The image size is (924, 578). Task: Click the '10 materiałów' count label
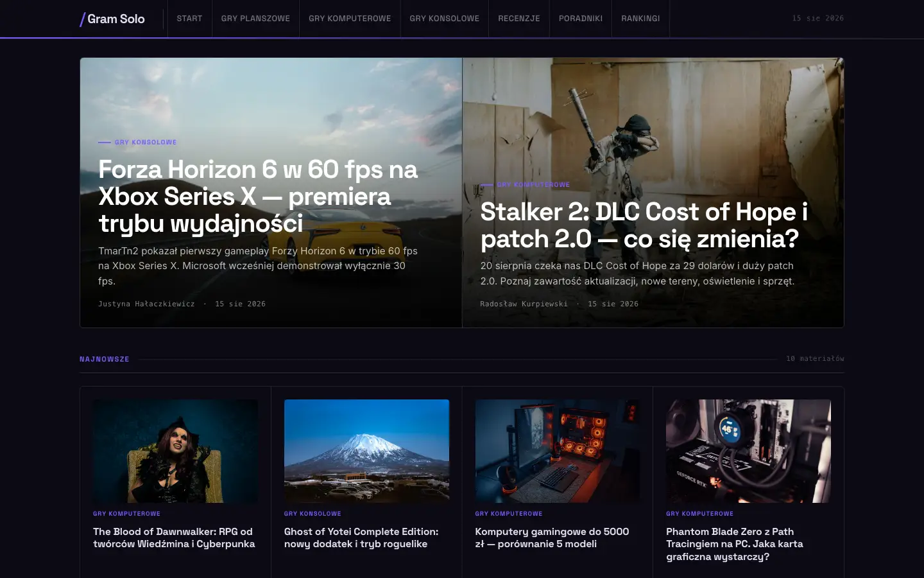[x=815, y=359]
